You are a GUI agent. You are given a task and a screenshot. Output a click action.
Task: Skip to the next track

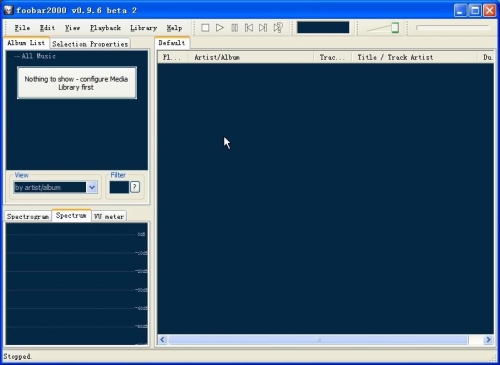[x=263, y=28]
